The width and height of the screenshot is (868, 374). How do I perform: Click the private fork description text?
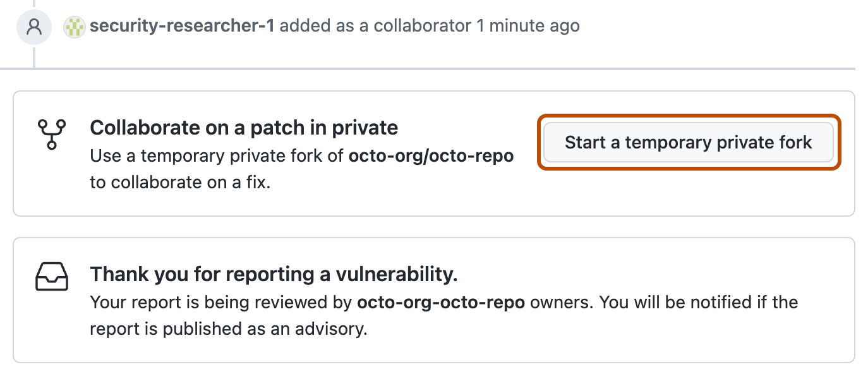tap(253, 169)
